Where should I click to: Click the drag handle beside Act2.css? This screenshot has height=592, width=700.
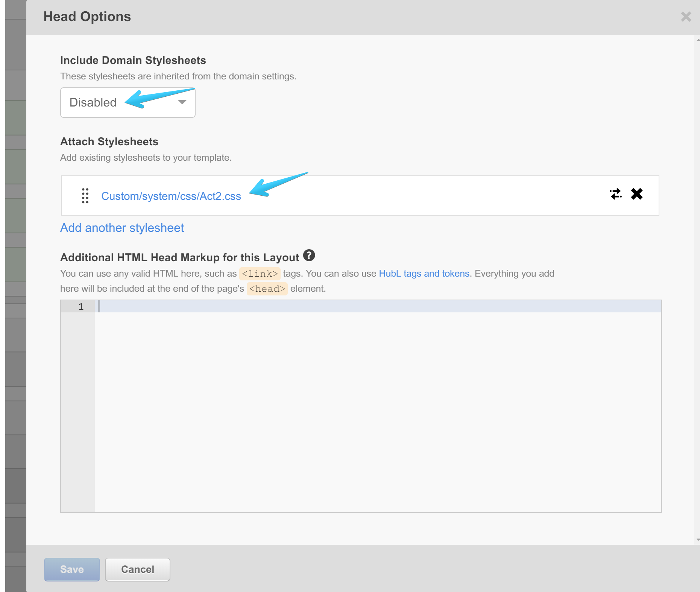pos(85,196)
